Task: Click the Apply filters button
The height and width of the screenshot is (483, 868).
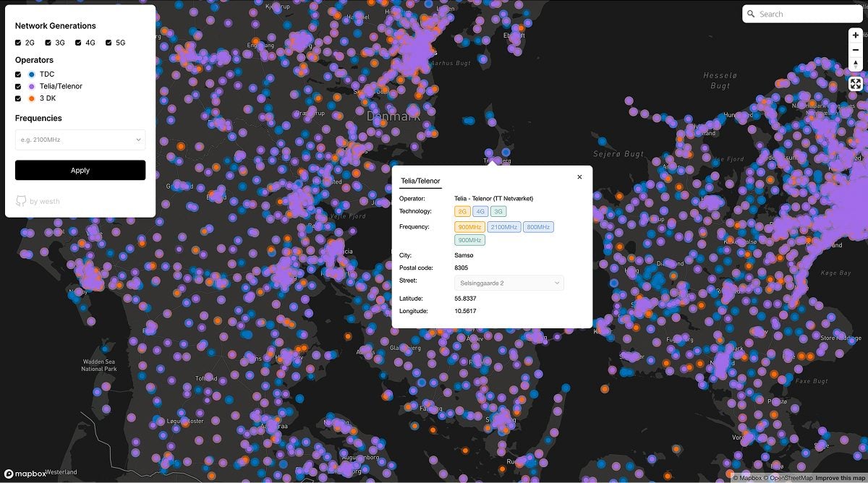Action: (x=80, y=171)
